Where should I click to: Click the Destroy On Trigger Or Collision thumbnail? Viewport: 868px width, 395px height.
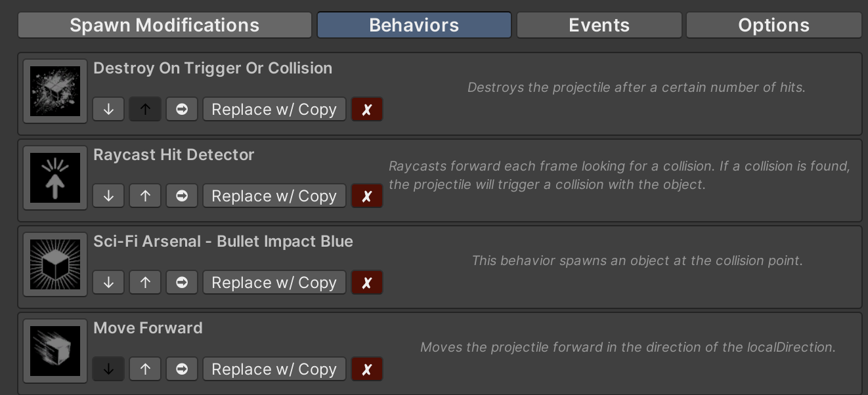tap(55, 91)
